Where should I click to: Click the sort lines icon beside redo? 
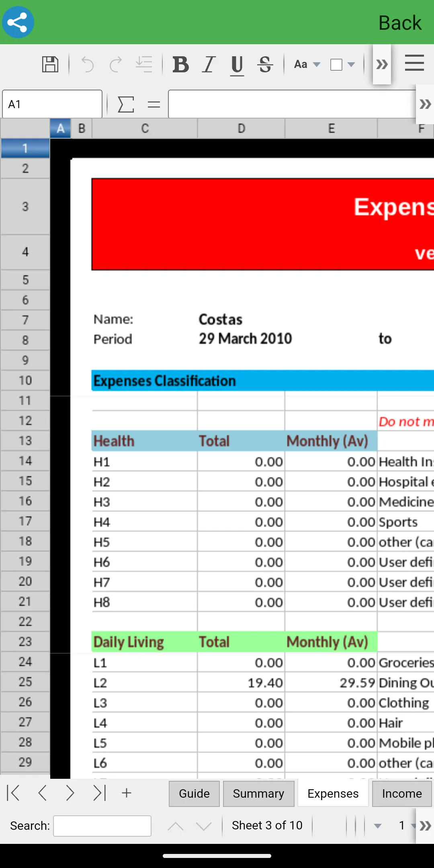(144, 64)
